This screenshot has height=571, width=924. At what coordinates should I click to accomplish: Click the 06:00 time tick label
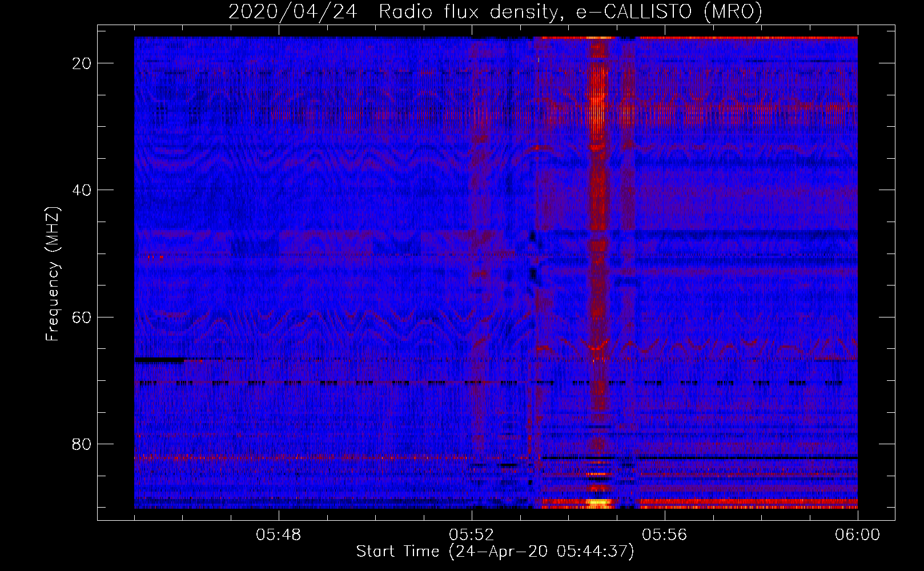(858, 535)
